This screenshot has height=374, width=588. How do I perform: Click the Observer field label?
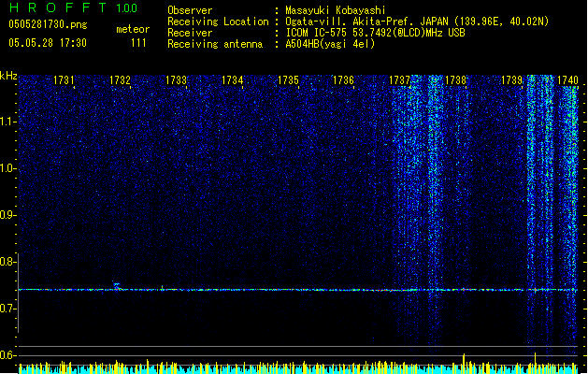pyautogui.click(x=190, y=10)
